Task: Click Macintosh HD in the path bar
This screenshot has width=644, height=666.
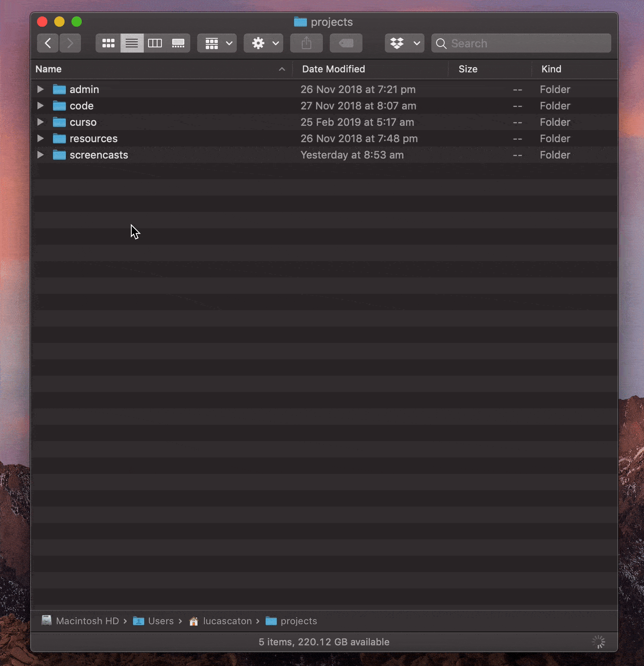Action: tap(87, 621)
